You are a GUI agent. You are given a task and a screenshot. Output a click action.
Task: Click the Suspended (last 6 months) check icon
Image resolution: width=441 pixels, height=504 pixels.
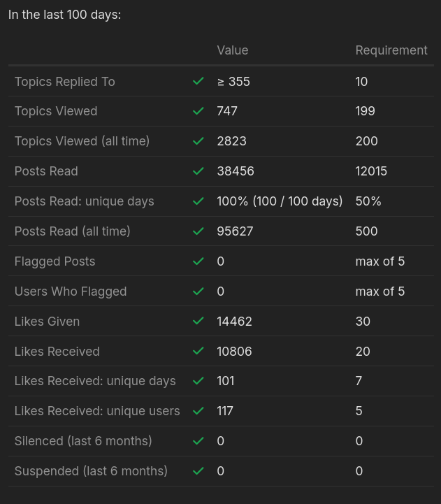pos(198,471)
